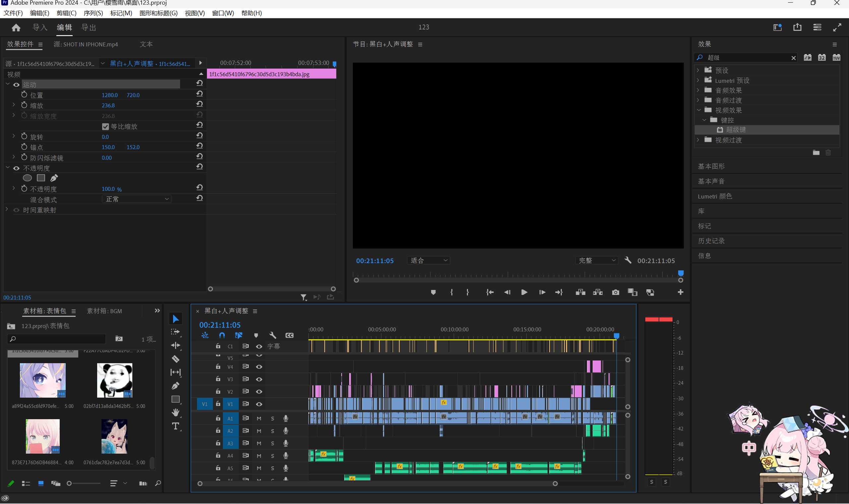The image size is (849, 504).
Task: Select the Hand tool
Action: coord(175,413)
